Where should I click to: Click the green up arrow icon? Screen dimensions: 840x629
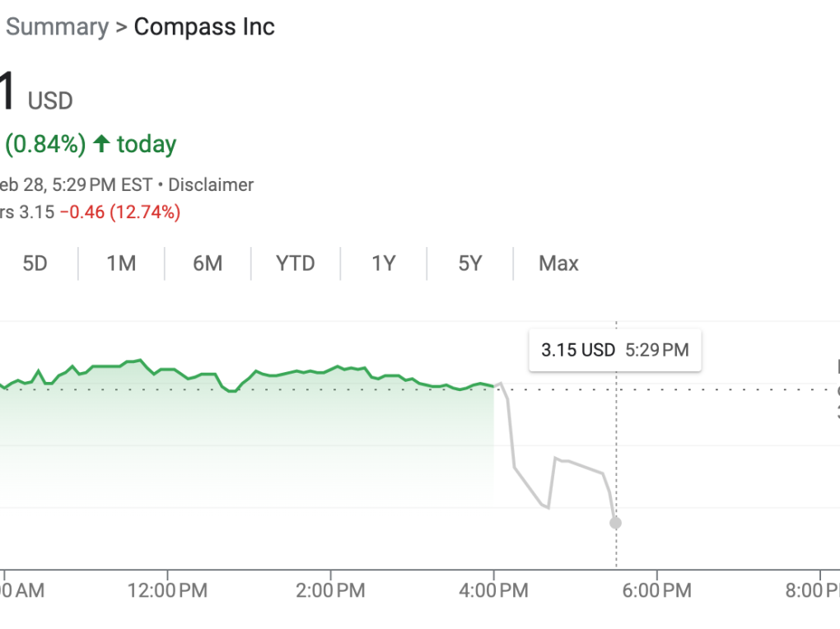[101, 144]
